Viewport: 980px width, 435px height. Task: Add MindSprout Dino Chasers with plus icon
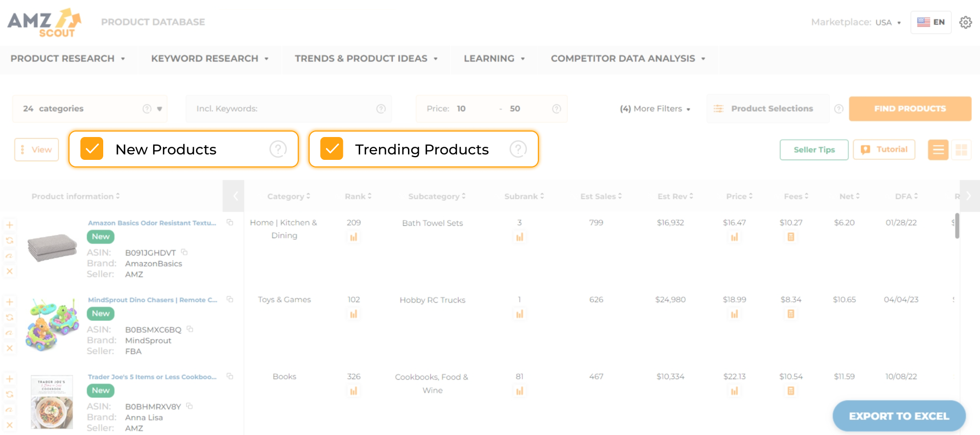point(9,302)
